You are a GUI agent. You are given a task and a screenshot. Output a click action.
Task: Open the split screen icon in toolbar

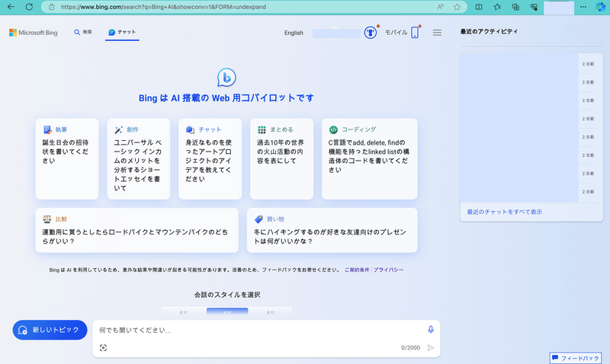(x=479, y=7)
